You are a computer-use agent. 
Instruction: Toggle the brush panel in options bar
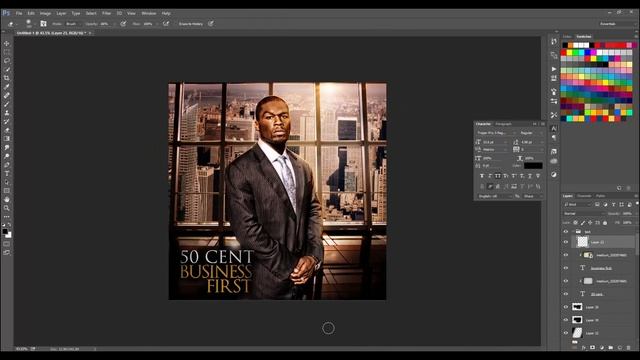pyautogui.click(x=43, y=24)
